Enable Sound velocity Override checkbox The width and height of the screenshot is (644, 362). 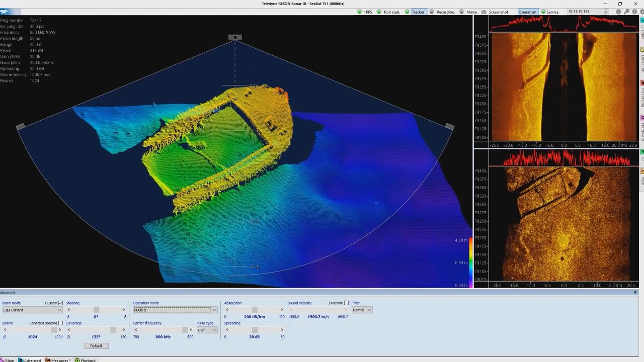pyautogui.click(x=346, y=303)
